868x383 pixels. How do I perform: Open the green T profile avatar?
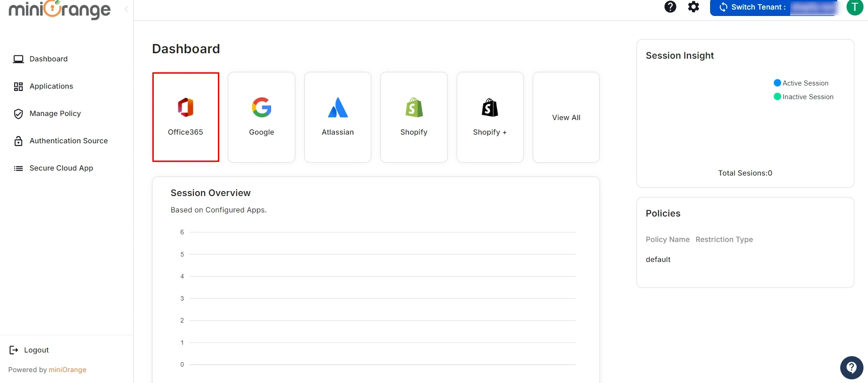click(855, 7)
